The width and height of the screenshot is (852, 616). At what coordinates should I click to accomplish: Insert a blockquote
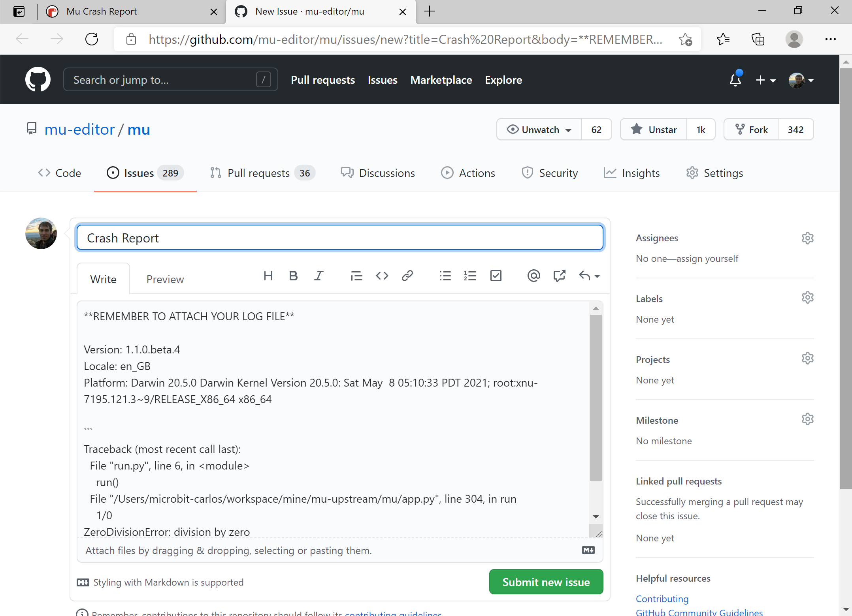pos(356,276)
